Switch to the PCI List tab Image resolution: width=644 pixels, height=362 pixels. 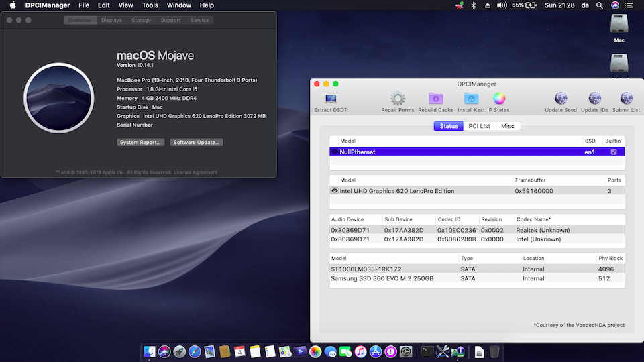(479, 126)
